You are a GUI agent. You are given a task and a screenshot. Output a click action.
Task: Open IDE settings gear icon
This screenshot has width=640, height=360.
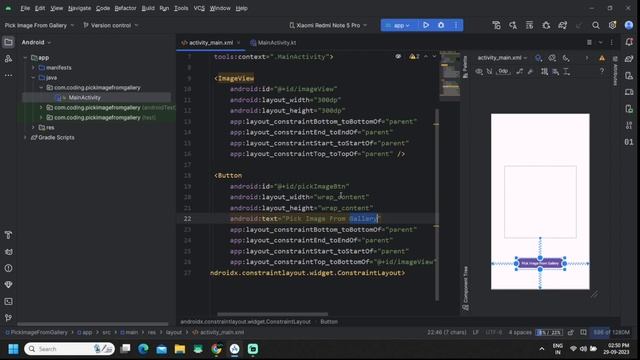[x=612, y=25]
